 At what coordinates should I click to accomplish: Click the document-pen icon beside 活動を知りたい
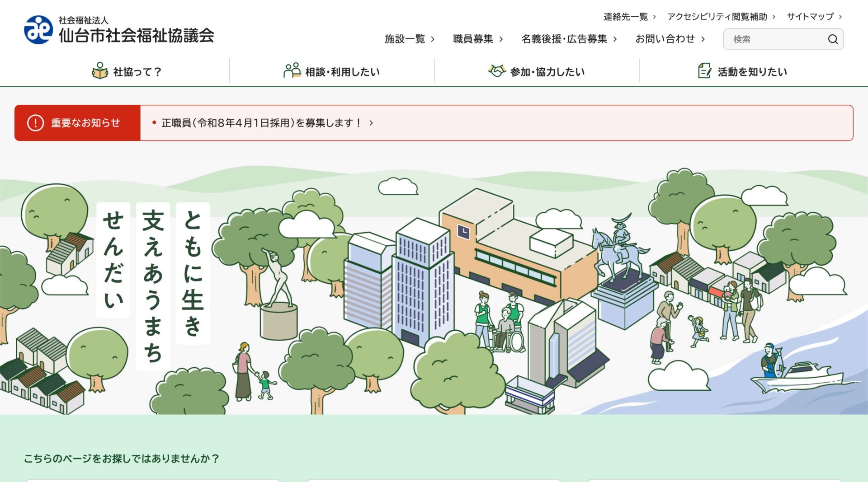click(705, 71)
